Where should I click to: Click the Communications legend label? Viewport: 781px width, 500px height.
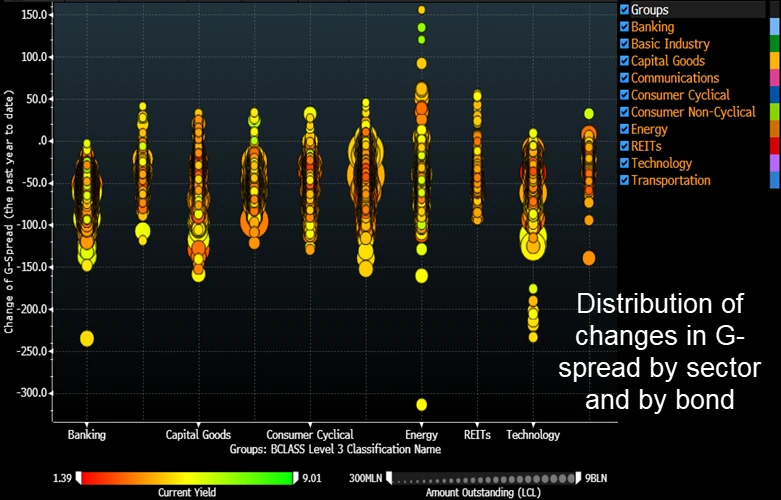(675, 78)
